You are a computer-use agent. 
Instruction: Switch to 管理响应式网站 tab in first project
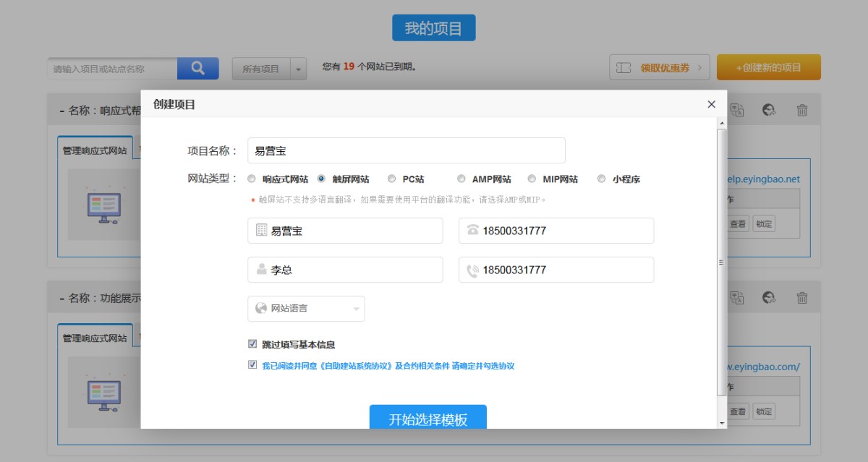click(95, 151)
